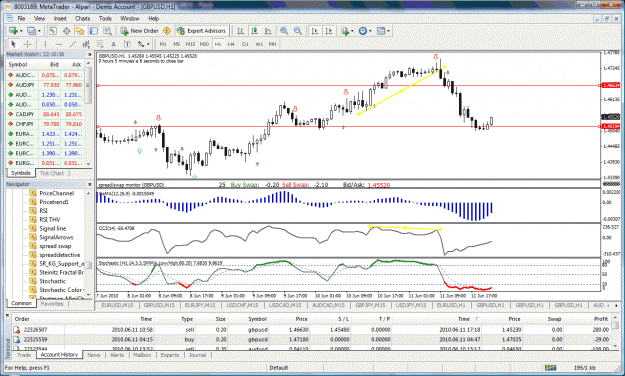Open the Journal tab in Terminal
The height and width of the screenshot is (376, 625).
[x=197, y=354]
